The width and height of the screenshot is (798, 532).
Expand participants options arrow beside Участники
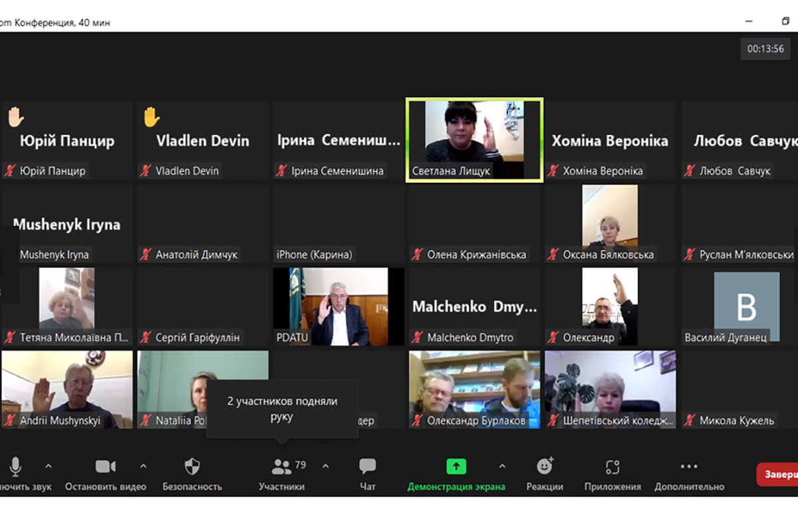(325, 466)
